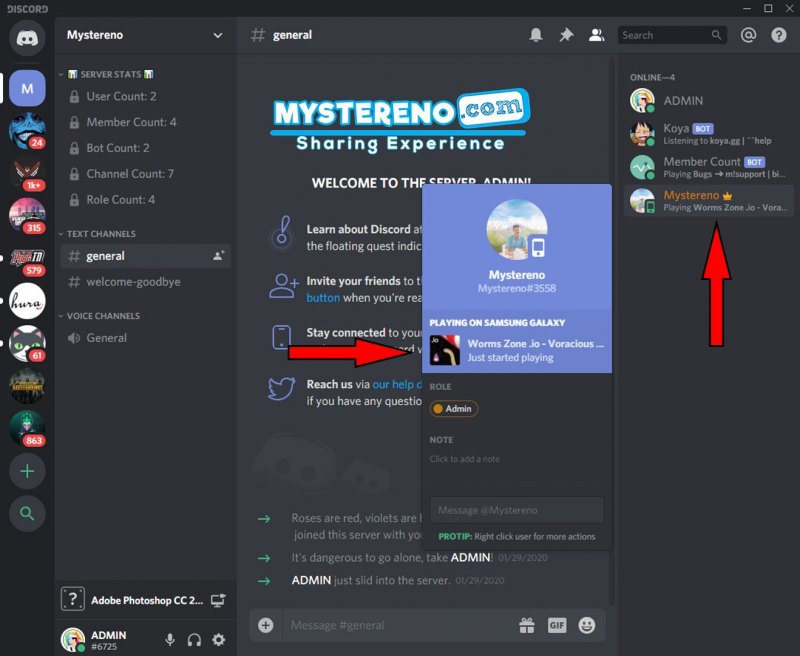The width and height of the screenshot is (800, 656).
Task: Open server discovery search icon
Action: 27,514
